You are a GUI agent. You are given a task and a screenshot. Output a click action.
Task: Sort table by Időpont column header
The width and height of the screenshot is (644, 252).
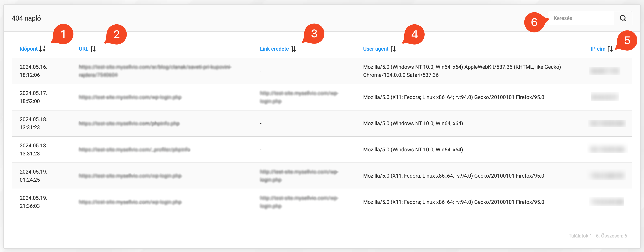point(29,49)
